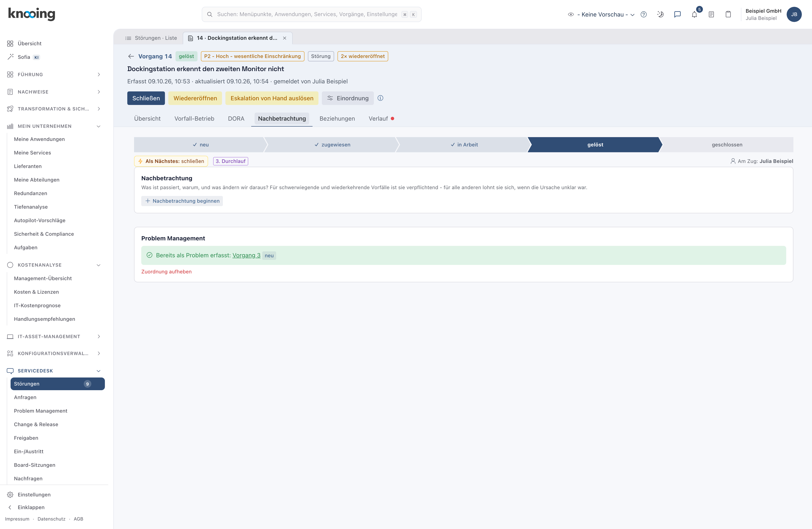This screenshot has width=812, height=529.
Task: Open the document list icon in header
Action: coord(711,14)
